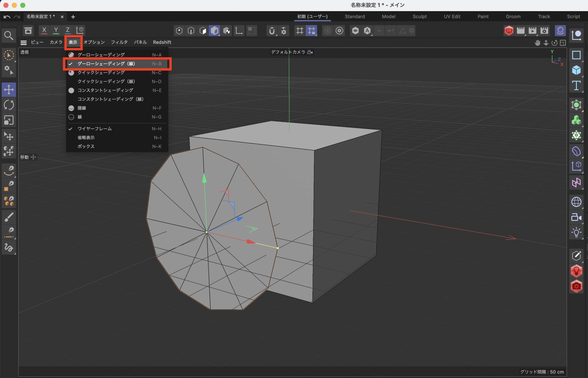Choose クイックシェーディング from display menu
Image resolution: width=588 pixels, height=378 pixels.
[x=101, y=73]
